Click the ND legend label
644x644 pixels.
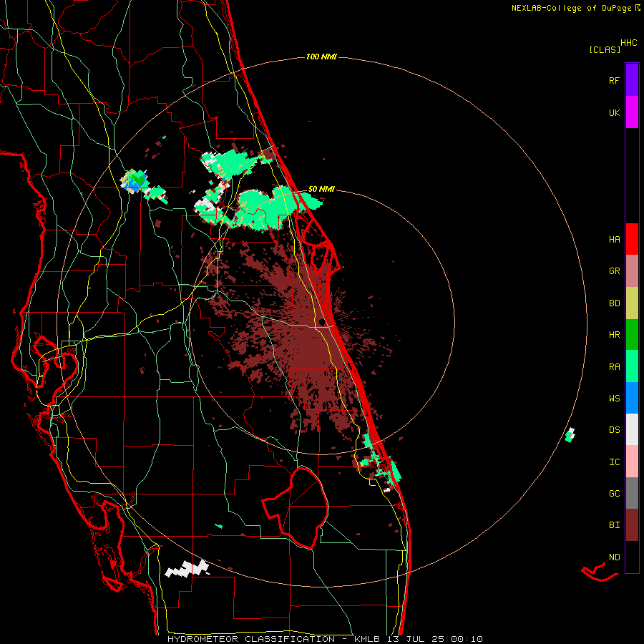coord(614,557)
